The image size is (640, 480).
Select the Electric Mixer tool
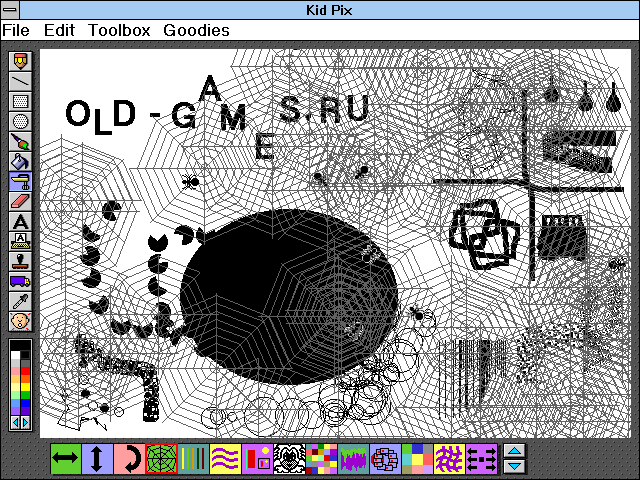20,182
